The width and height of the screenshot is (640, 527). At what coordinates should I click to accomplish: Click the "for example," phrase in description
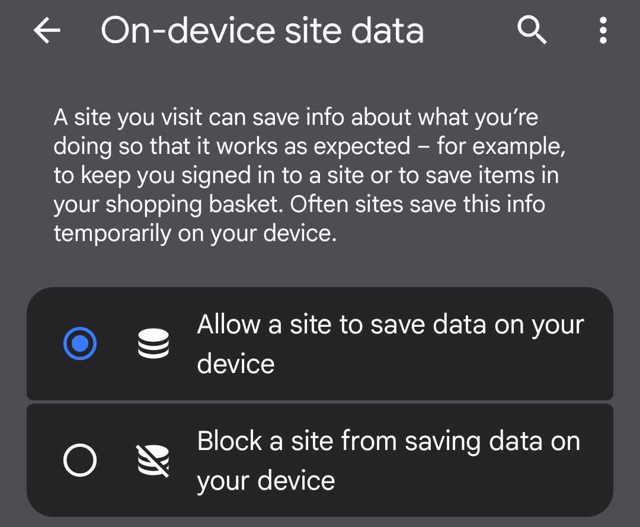[501, 146]
